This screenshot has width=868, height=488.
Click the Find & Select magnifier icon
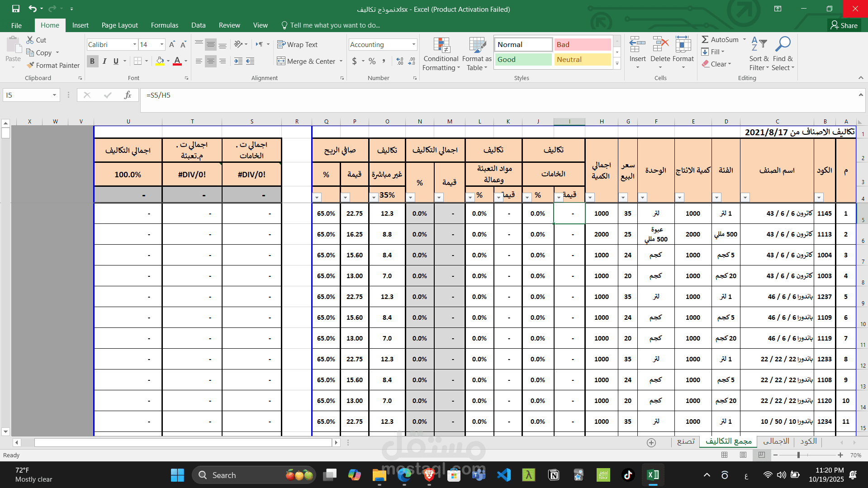(x=783, y=44)
